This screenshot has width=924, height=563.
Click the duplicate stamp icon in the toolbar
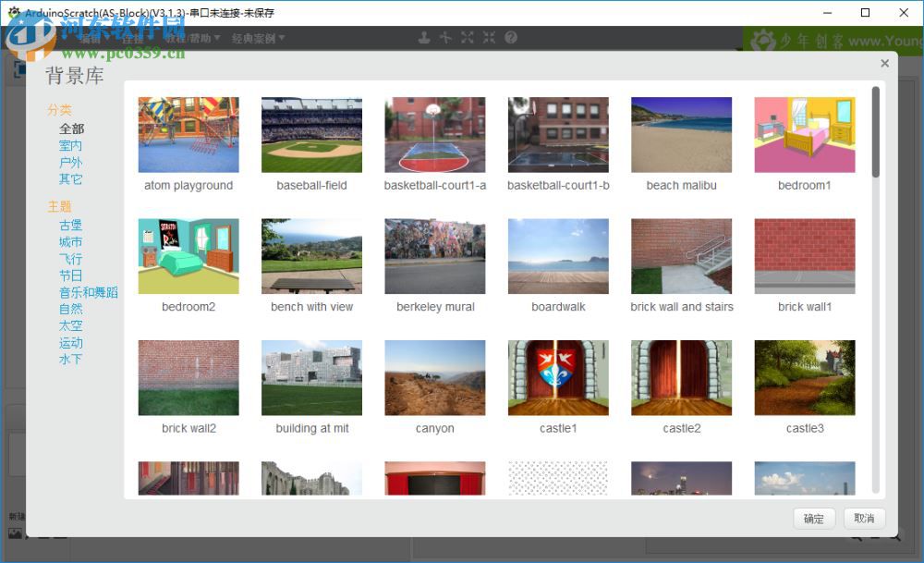coord(422,38)
